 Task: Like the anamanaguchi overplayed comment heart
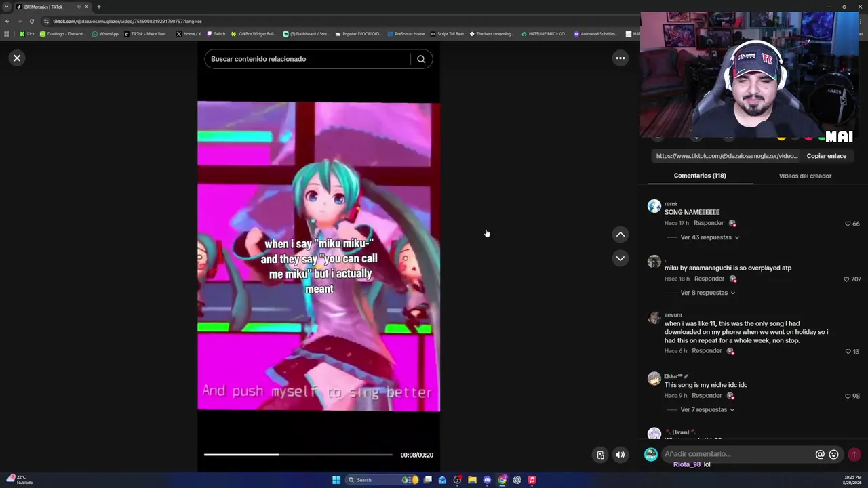[x=846, y=279]
